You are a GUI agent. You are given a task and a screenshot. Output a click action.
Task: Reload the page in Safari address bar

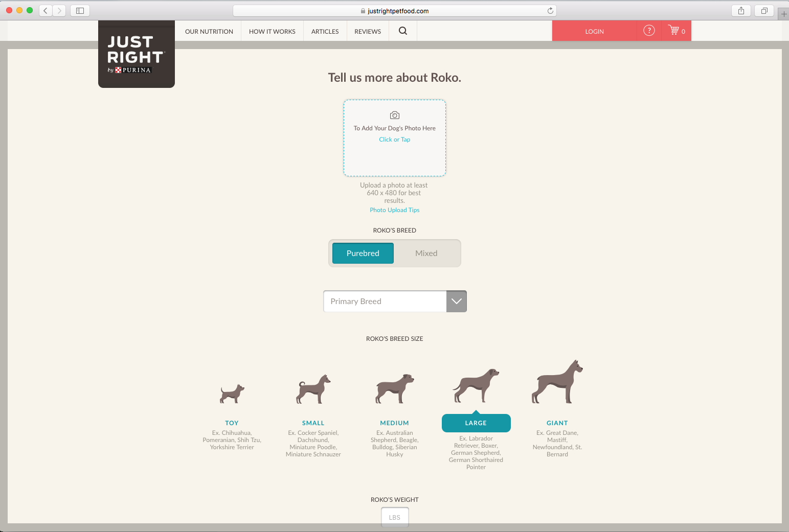point(550,11)
